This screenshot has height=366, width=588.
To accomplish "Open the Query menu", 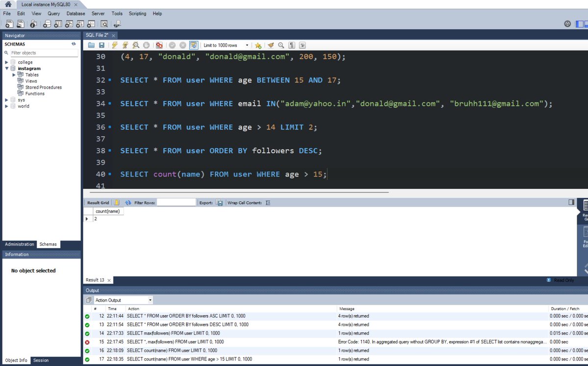I will pyautogui.click(x=53, y=14).
